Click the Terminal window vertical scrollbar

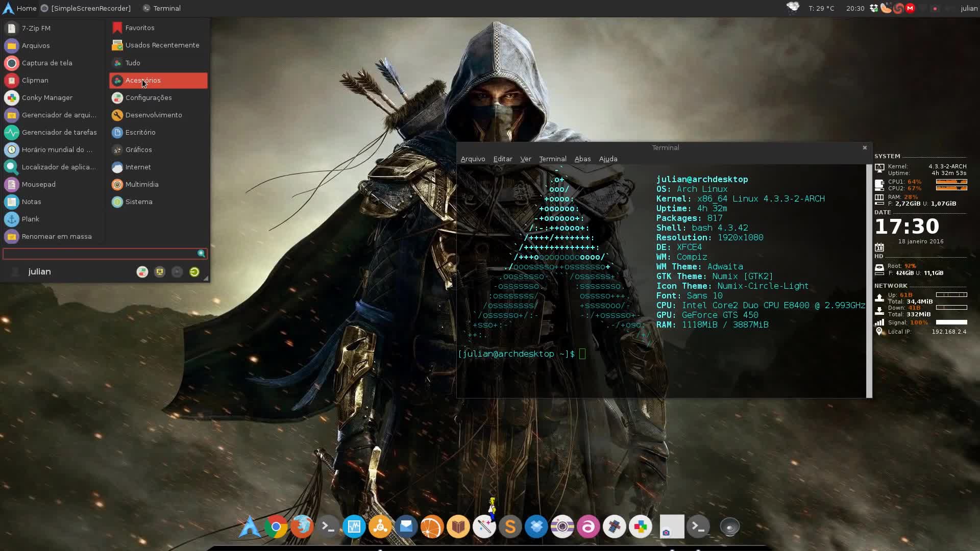pyautogui.click(x=869, y=281)
